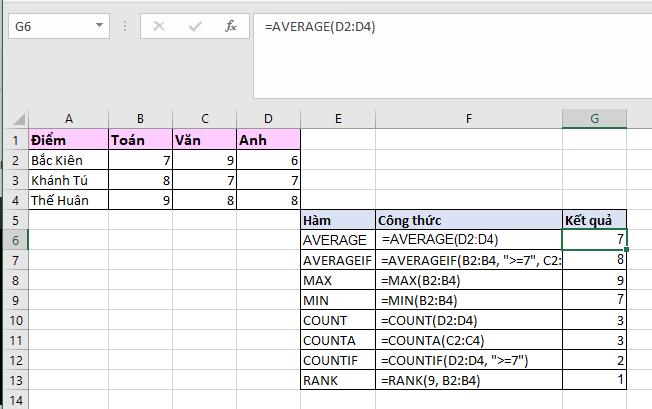
Task: Click the Insert Function fx icon
Action: click(231, 26)
